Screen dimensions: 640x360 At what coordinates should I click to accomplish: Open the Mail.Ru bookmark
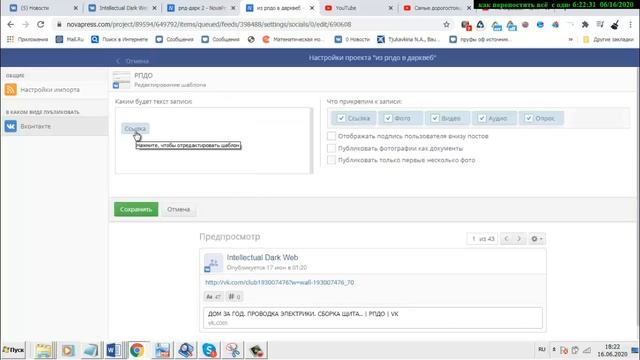70,40
